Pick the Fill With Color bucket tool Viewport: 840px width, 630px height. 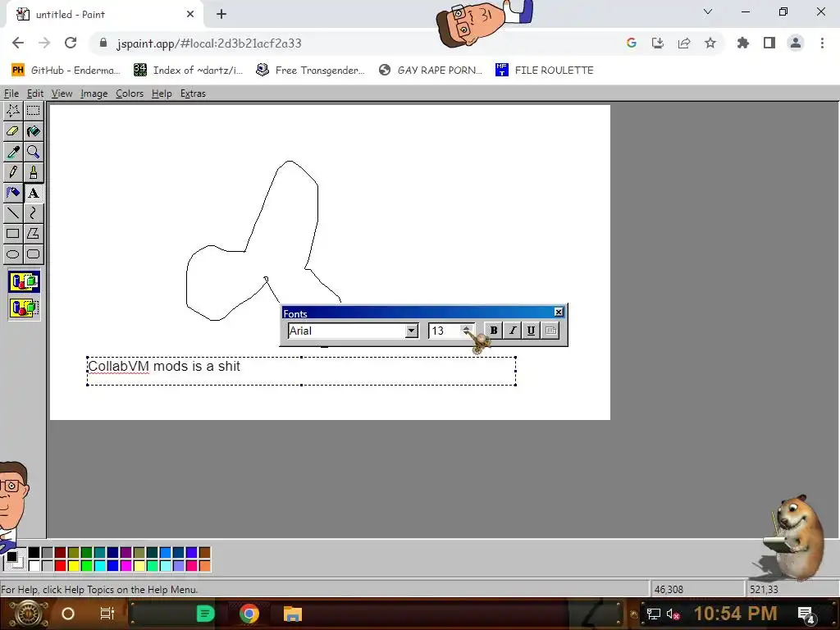point(33,131)
